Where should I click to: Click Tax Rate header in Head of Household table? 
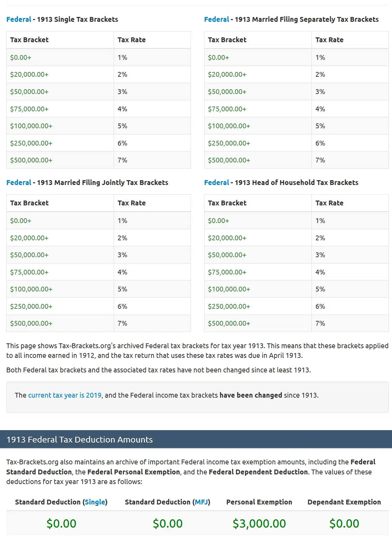(x=329, y=203)
